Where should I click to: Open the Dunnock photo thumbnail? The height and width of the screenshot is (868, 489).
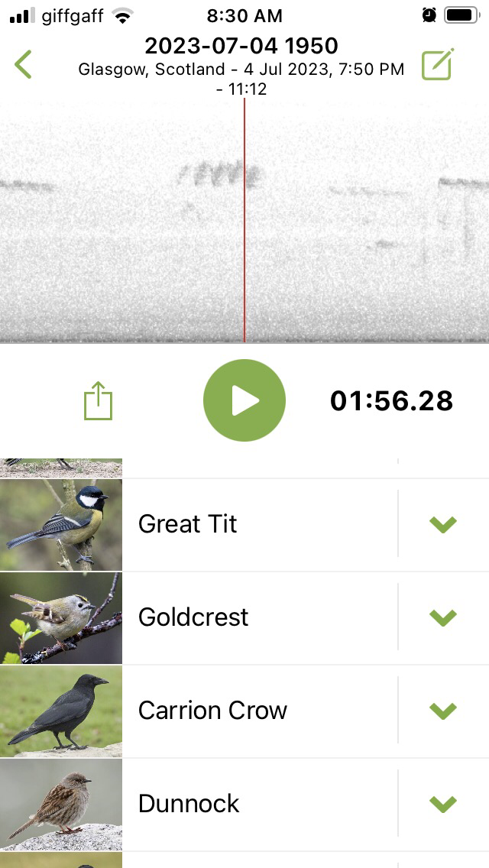[x=61, y=804]
